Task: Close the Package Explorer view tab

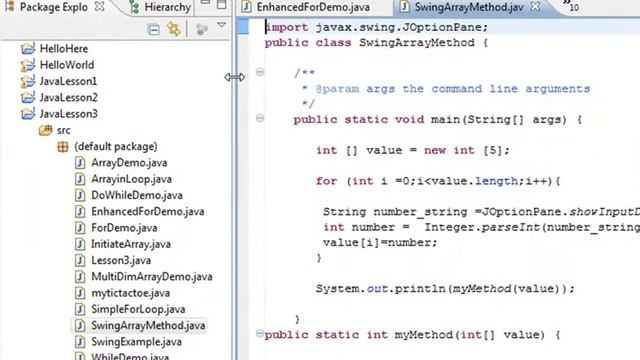Action: pyautogui.click(x=99, y=7)
